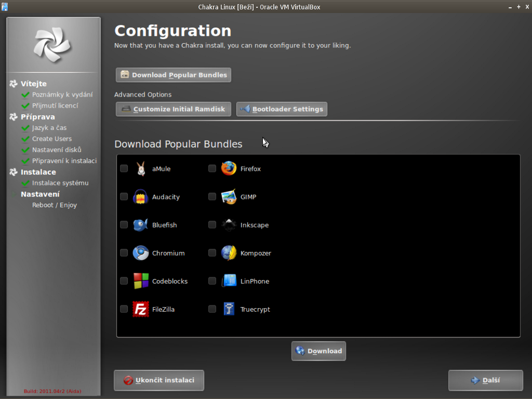Click the Firefox globe icon
The height and width of the screenshot is (399, 532).
(x=229, y=169)
